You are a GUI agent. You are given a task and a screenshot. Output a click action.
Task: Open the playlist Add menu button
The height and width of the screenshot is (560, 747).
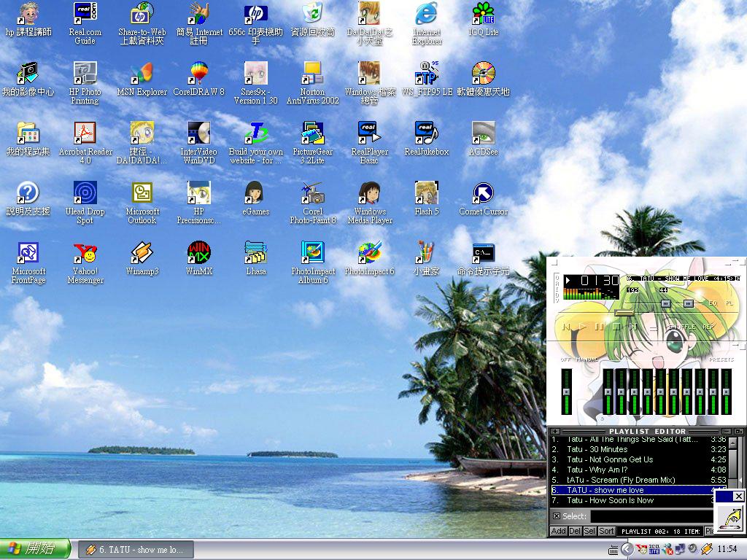click(x=558, y=531)
